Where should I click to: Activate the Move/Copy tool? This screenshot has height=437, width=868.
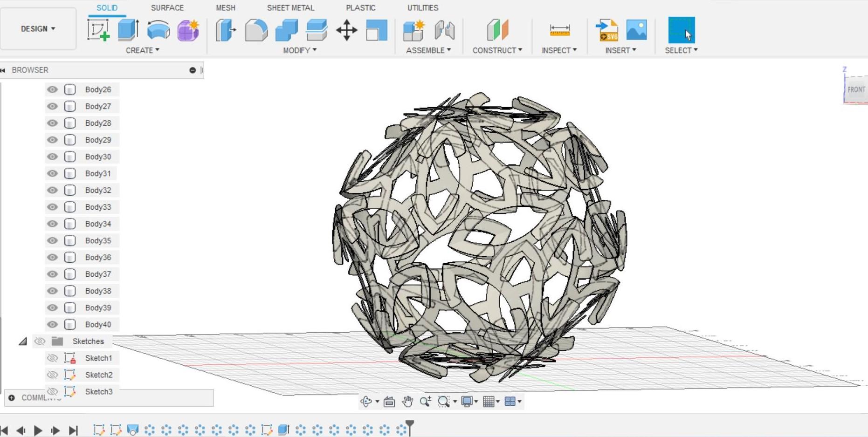(347, 29)
